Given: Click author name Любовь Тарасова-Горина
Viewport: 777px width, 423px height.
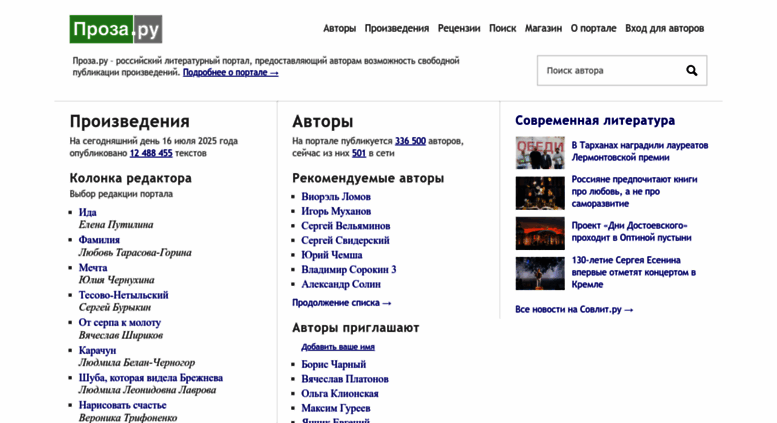Looking at the screenshot, I should click(x=135, y=253).
